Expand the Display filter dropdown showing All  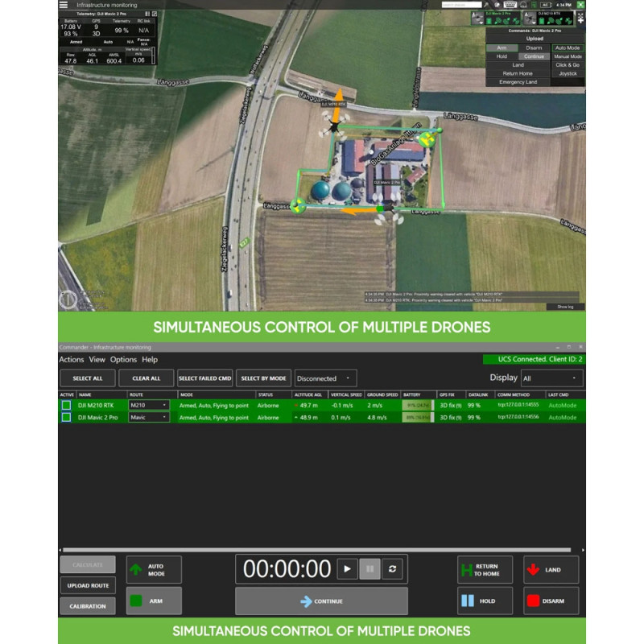(x=551, y=378)
